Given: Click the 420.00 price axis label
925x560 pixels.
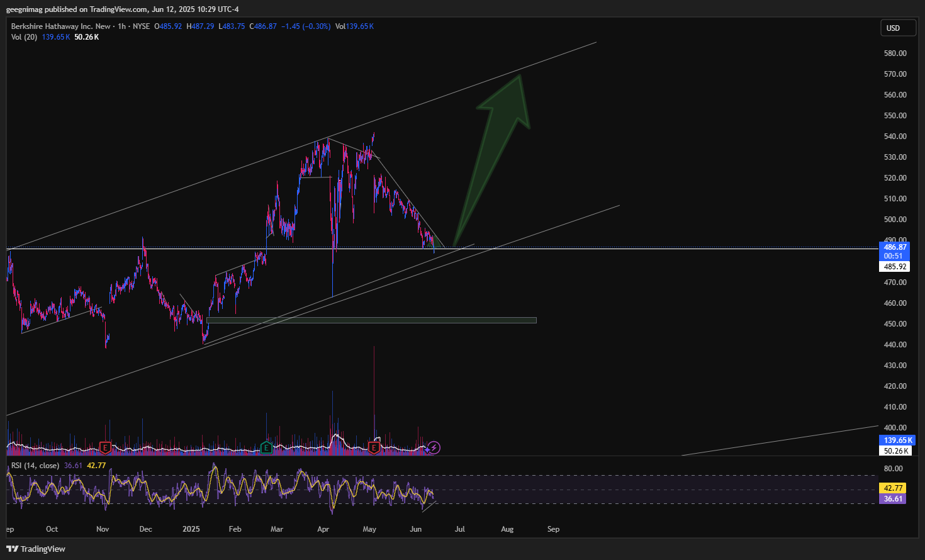Looking at the screenshot, I should click(895, 386).
